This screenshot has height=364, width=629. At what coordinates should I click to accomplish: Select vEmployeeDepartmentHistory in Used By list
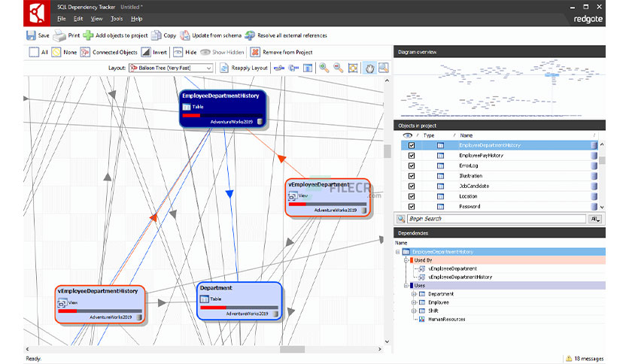(x=460, y=277)
